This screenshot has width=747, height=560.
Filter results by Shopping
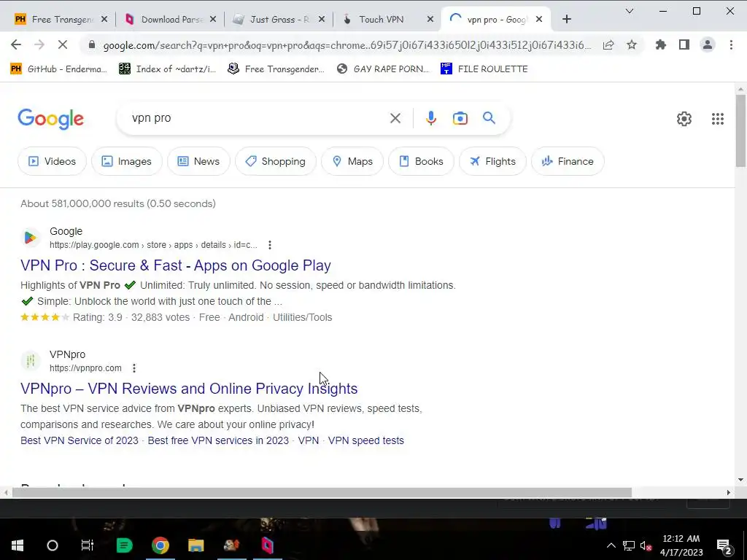275,161
